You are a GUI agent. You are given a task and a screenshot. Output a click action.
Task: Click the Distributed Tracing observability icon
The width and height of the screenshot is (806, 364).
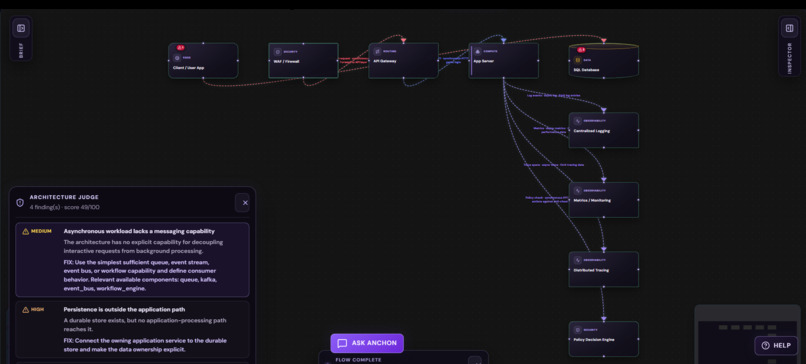(x=578, y=260)
